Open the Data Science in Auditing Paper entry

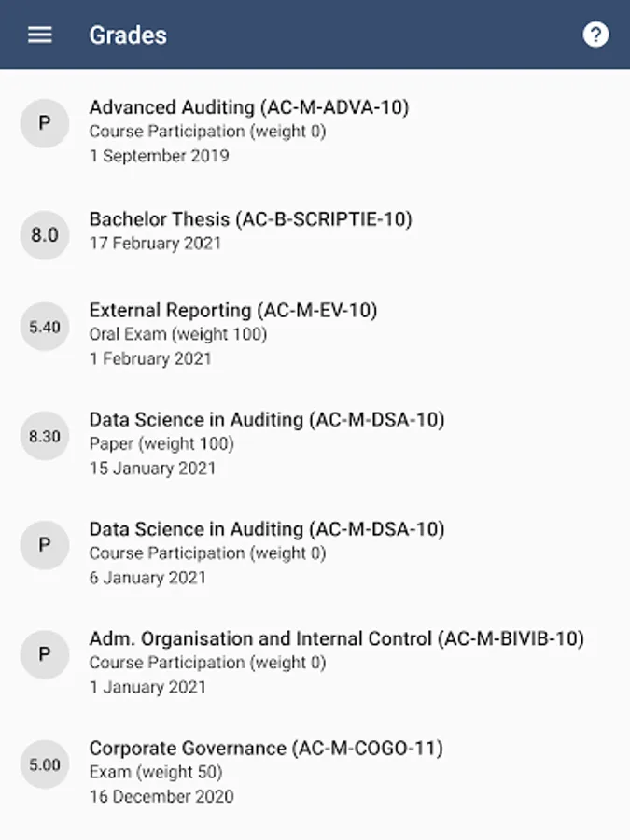click(x=267, y=420)
